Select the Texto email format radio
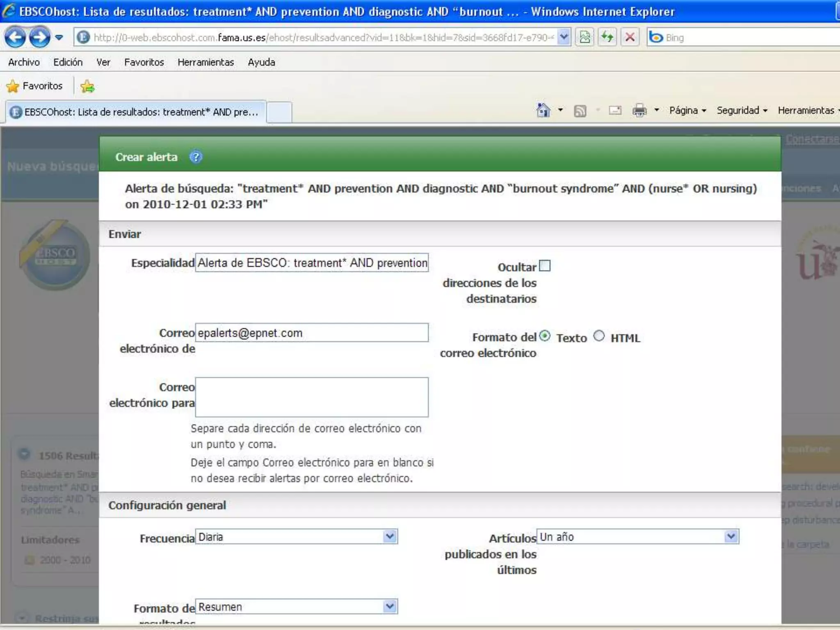The image size is (840, 630). click(545, 336)
